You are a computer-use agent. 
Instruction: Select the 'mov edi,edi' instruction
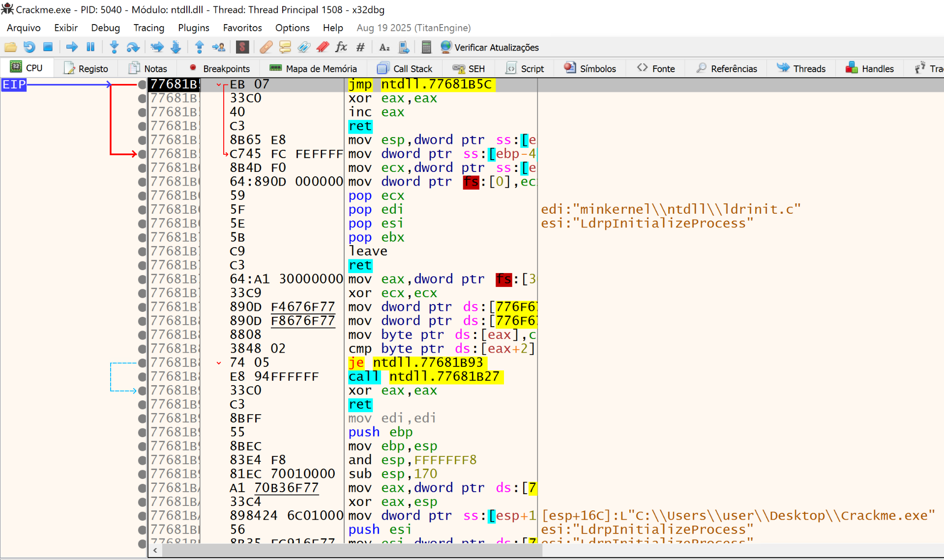pyautogui.click(x=392, y=419)
